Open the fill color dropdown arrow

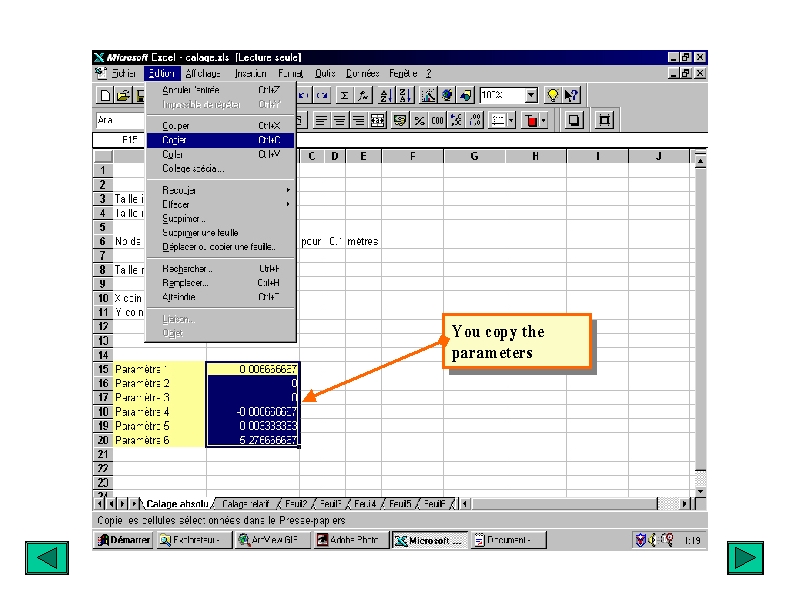[x=544, y=121]
